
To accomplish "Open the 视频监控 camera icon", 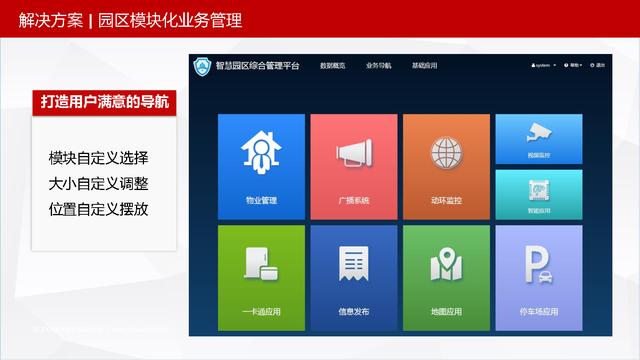I will 539,133.
